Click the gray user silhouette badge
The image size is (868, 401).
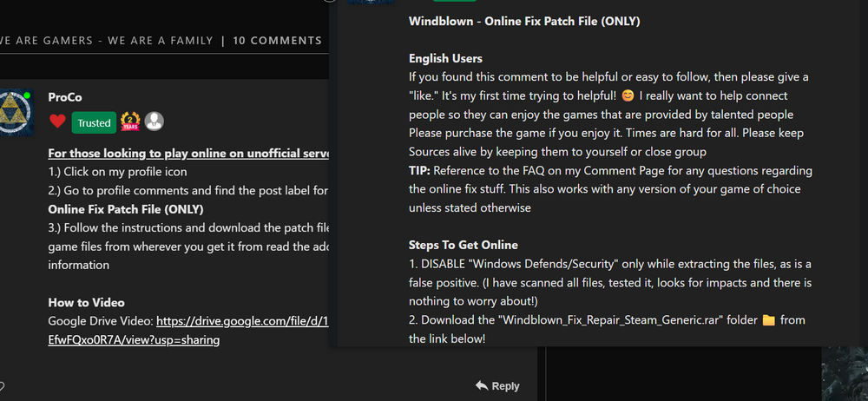(x=155, y=122)
